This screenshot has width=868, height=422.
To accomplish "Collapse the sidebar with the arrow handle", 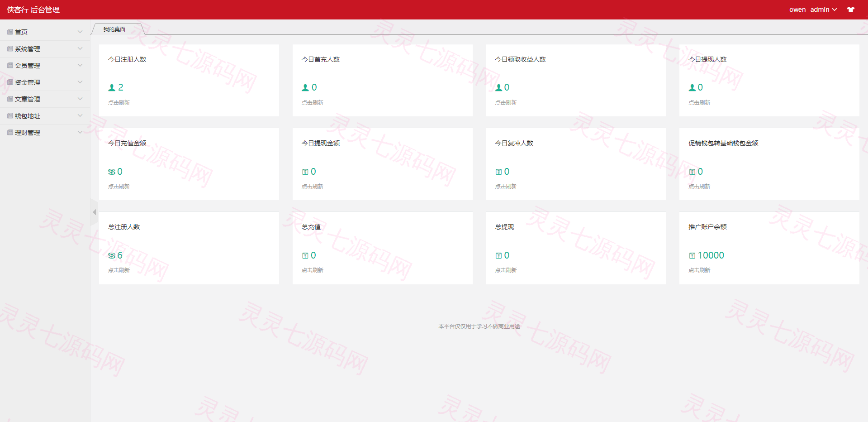I will tap(94, 212).
